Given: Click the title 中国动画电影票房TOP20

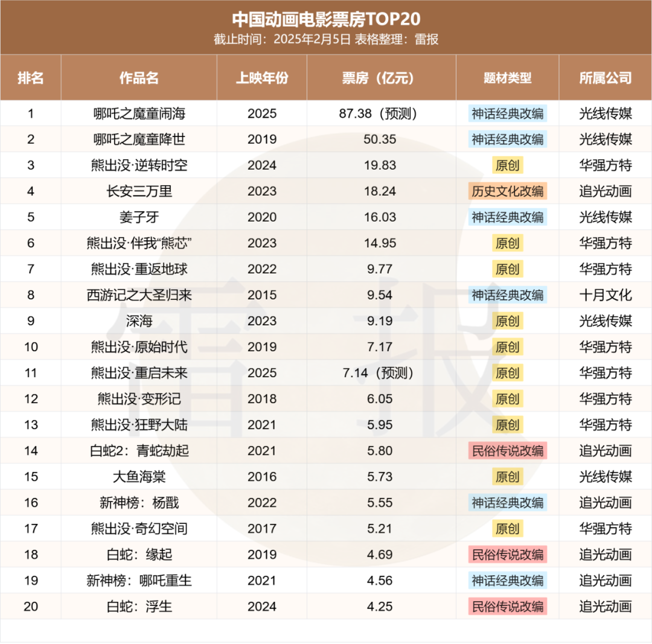Looking at the screenshot, I should coord(326,19).
